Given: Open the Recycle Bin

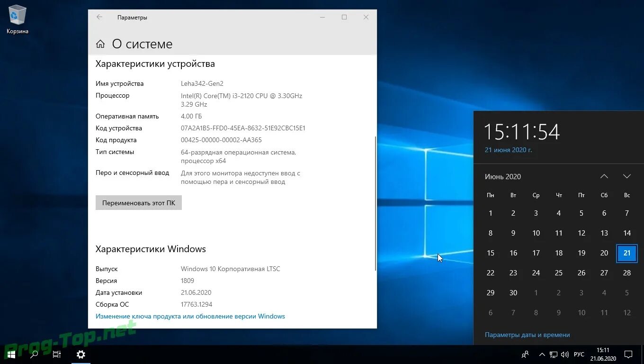Looking at the screenshot, I should point(17,14).
